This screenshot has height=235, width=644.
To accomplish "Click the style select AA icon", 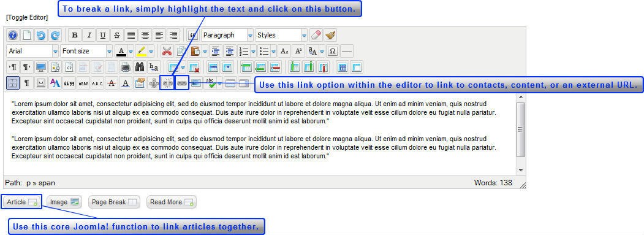I will (55, 83).
